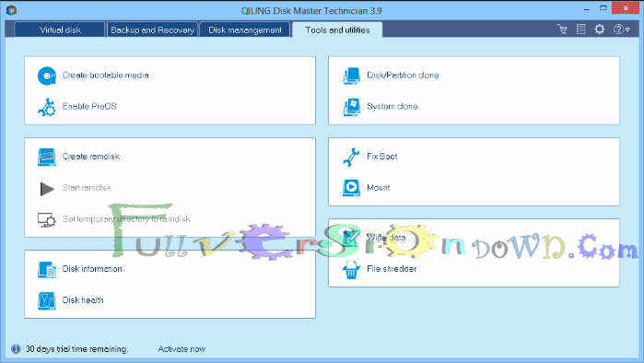Minimize the QILING Disk Master window

coord(587,8)
